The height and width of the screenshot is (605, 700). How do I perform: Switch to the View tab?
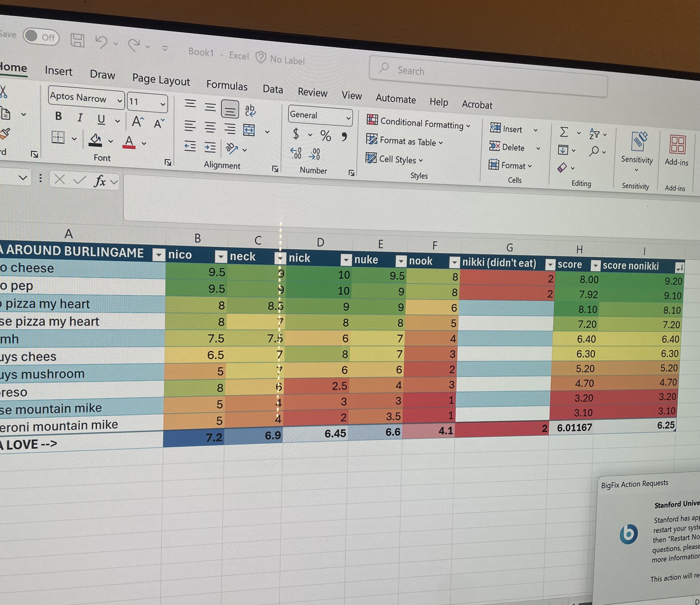click(x=352, y=95)
